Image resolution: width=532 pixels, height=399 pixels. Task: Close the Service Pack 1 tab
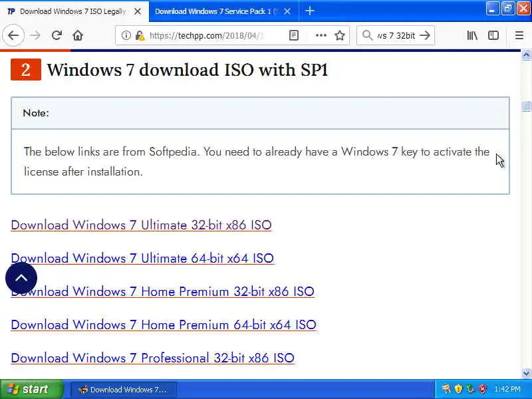click(287, 11)
